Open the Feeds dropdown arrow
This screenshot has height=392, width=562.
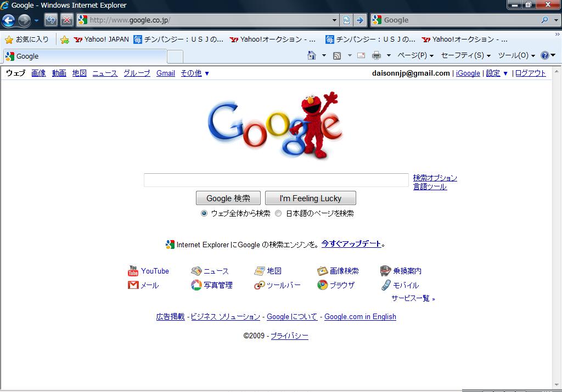[350, 55]
